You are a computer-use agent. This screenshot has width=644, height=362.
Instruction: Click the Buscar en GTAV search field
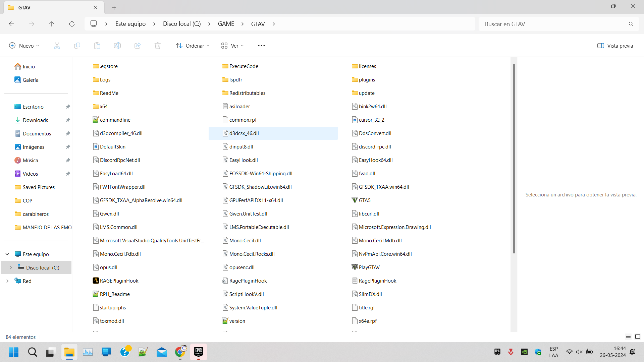point(553,24)
